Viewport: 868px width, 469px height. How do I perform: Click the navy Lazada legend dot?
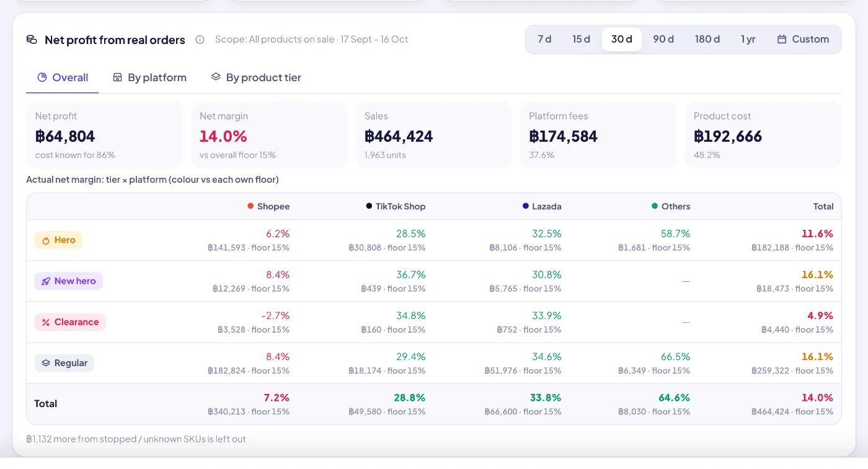(526, 206)
